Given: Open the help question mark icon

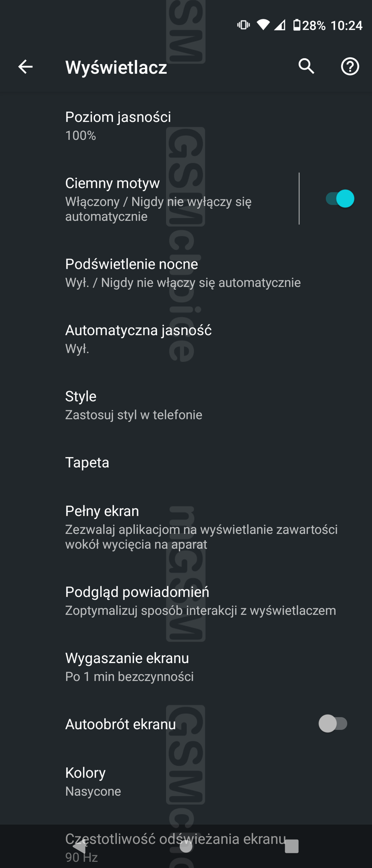Looking at the screenshot, I should coord(350,66).
